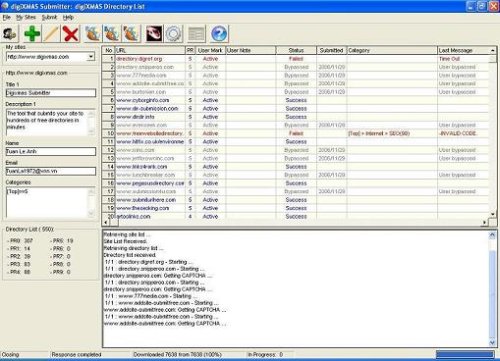
Task: Select the directory.digref.org row
Action: [x=296, y=59]
